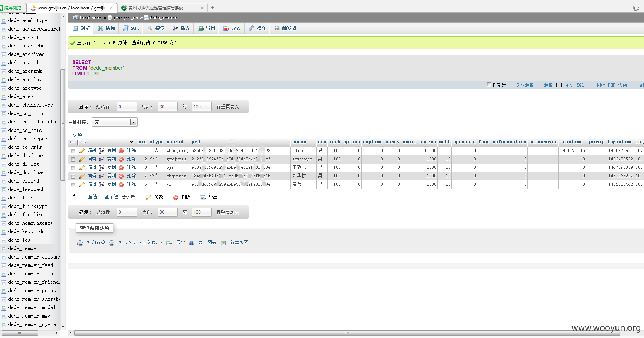Click the 打印预览 printer icon
Screen dimensions: 644x338
[80, 243]
